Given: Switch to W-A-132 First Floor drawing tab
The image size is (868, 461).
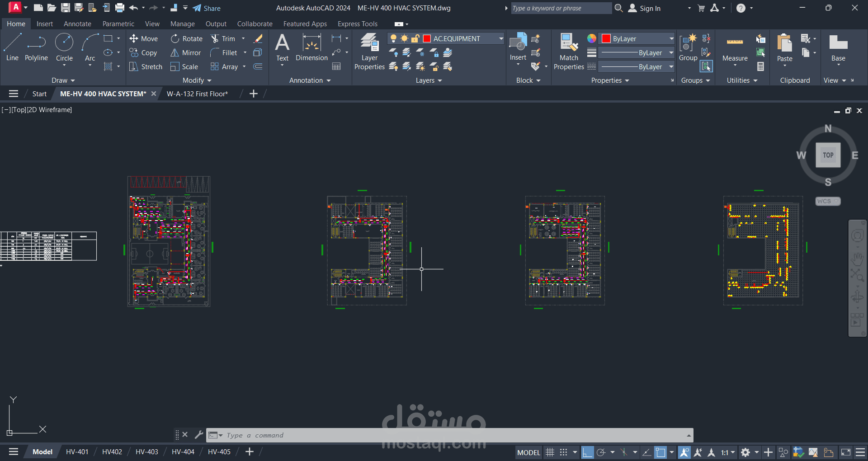Looking at the screenshot, I should pyautogui.click(x=197, y=94).
